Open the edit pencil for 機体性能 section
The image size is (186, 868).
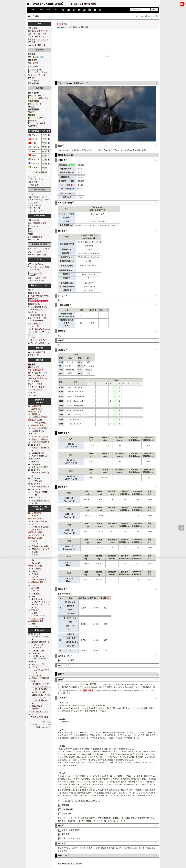coord(67,230)
